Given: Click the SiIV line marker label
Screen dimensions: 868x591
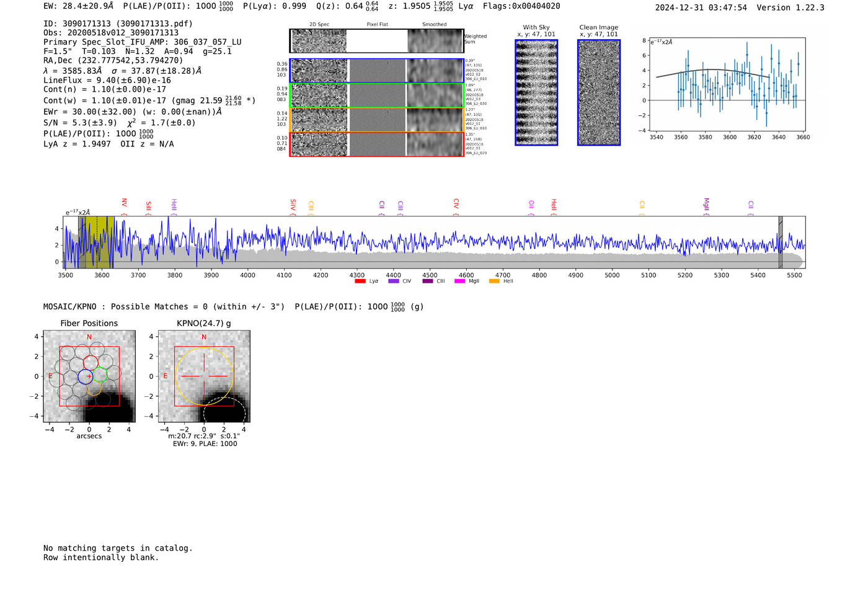Looking at the screenshot, I should coord(293,207).
